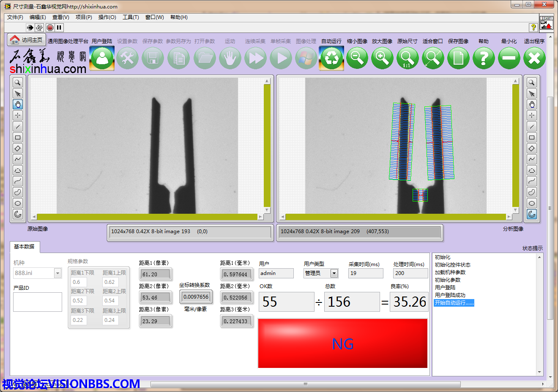Image resolution: width=558 pixels, height=392 pixels.
Task: Click the 适合窗口 fit-to-window icon
Action: point(433,58)
